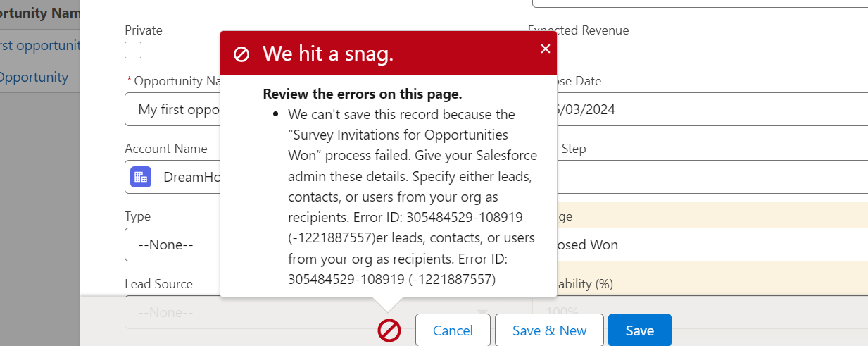Open the second Opportunity link in the list
Screen dimensions: 868x346
(34, 77)
